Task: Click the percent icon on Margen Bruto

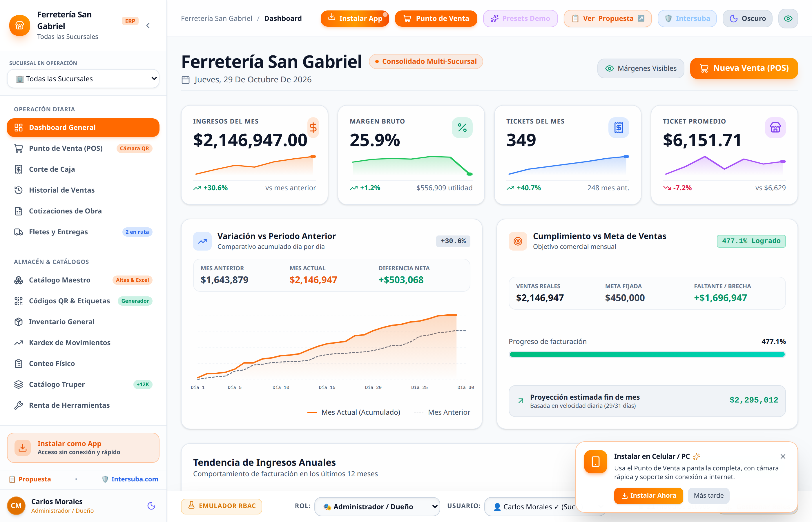Action: click(x=462, y=128)
